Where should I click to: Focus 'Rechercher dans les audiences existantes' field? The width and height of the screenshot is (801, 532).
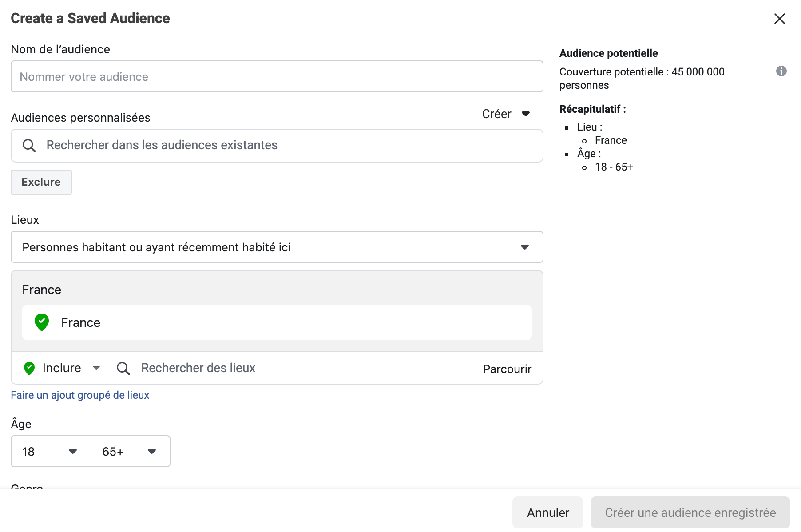[277, 146]
